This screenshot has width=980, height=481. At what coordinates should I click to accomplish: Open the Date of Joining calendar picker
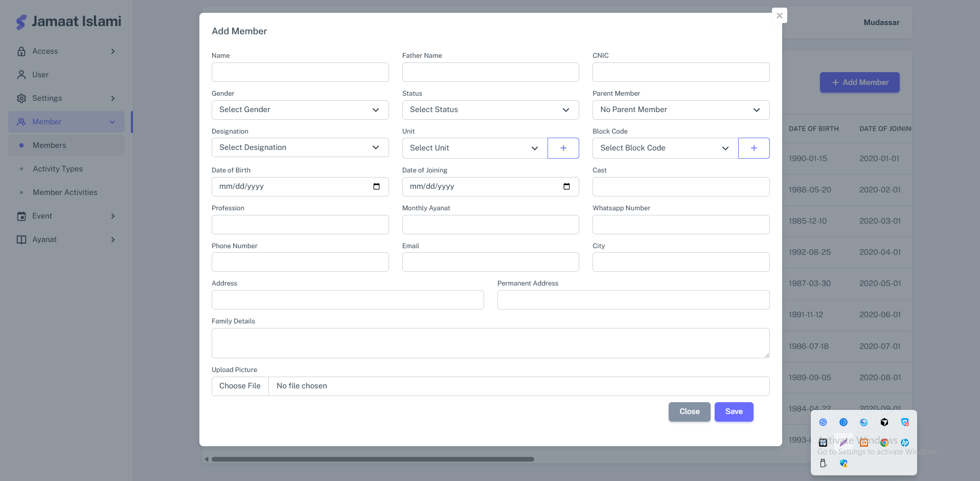(x=566, y=186)
